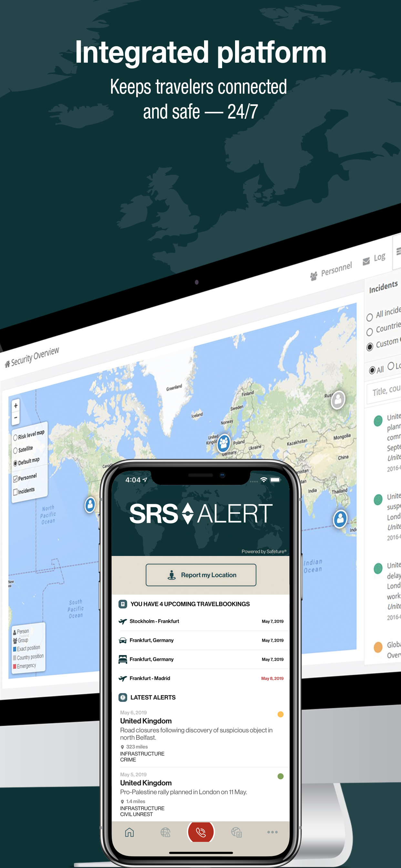The height and width of the screenshot is (868, 401).
Task: Click the Personnel group icon in menu
Action: coord(314,276)
